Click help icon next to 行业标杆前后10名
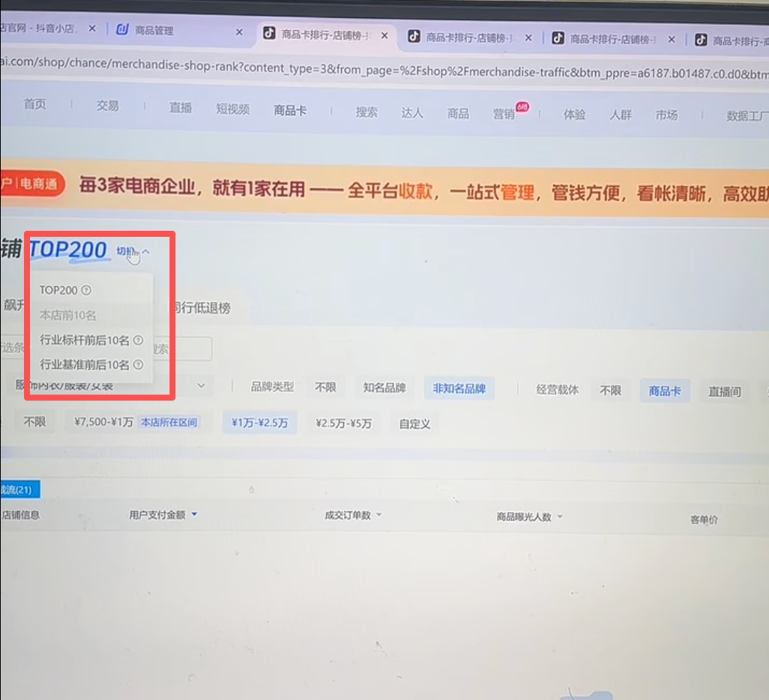This screenshot has width=769, height=700. point(139,340)
